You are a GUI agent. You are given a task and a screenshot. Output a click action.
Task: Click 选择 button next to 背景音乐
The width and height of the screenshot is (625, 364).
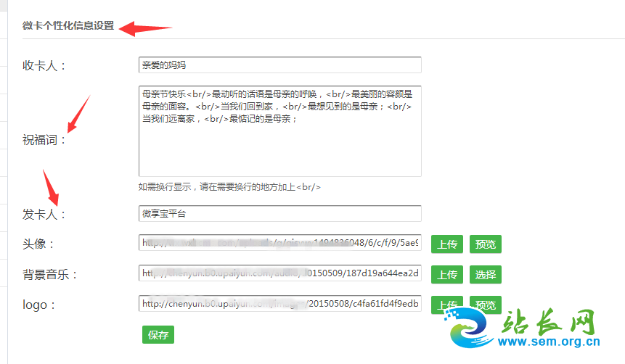point(485,274)
